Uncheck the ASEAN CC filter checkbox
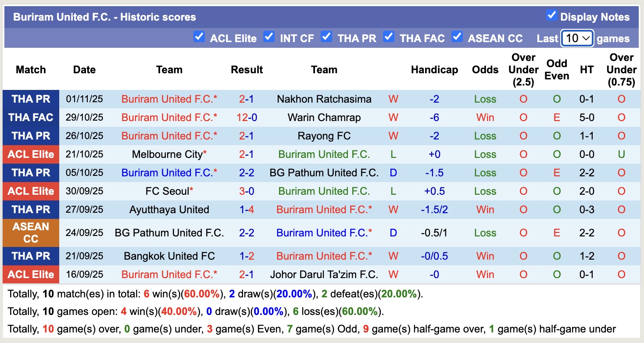Image resolution: width=644 pixels, height=343 pixels. click(457, 38)
